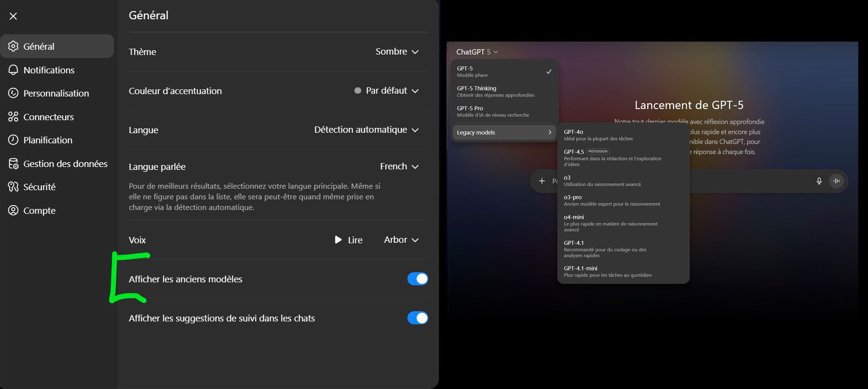
Task: Click the Legacy models arrow chevron
Action: [x=550, y=132]
